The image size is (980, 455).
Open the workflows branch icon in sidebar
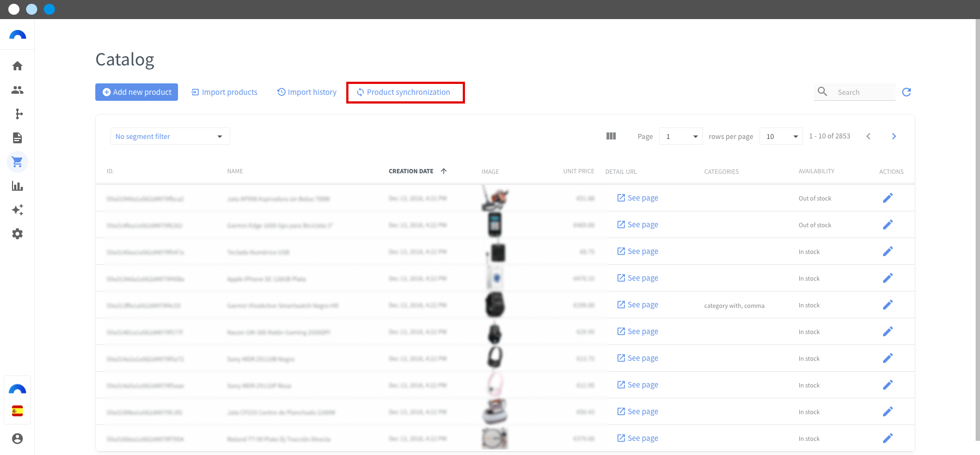(x=19, y=114)
